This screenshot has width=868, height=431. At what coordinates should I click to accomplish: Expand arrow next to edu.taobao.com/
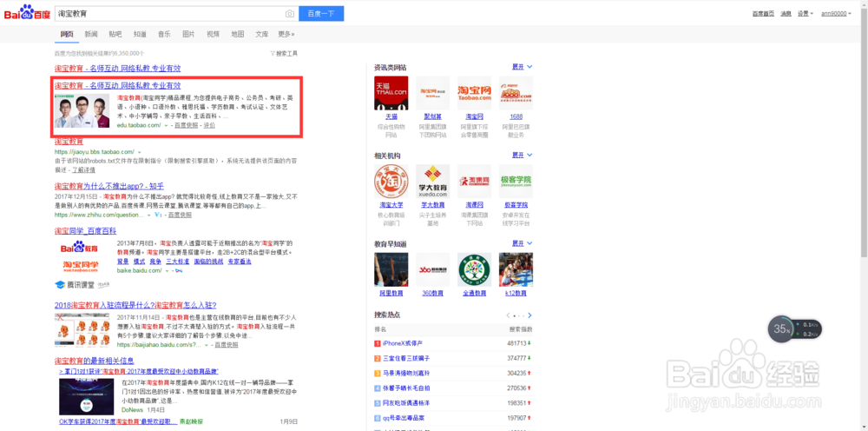point(166,126)
